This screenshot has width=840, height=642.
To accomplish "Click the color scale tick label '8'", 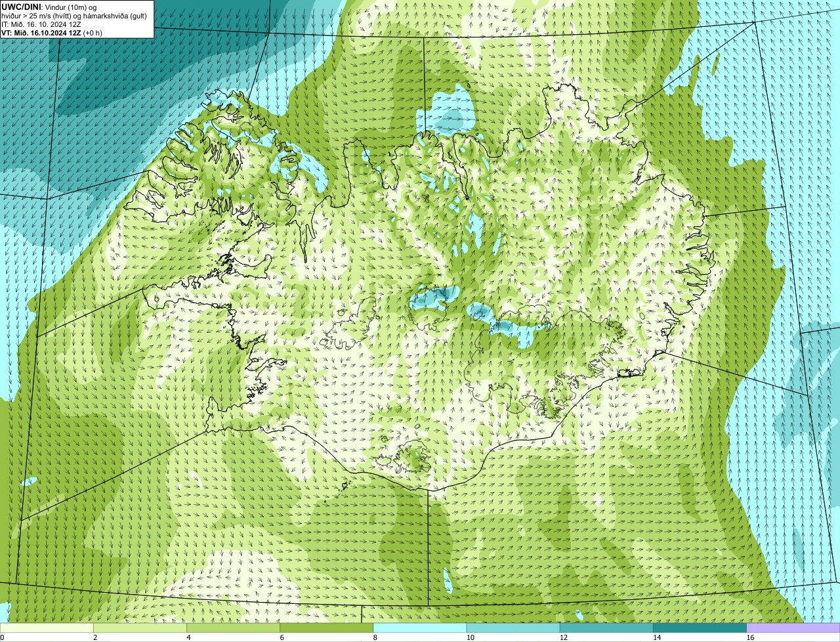I will [x=375, y=637].
